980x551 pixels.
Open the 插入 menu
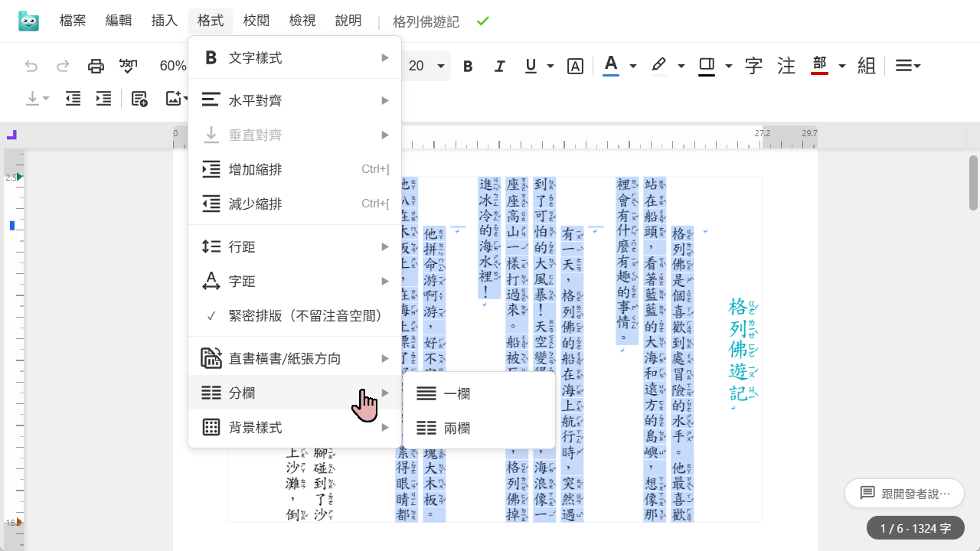[x=165, y=21]
